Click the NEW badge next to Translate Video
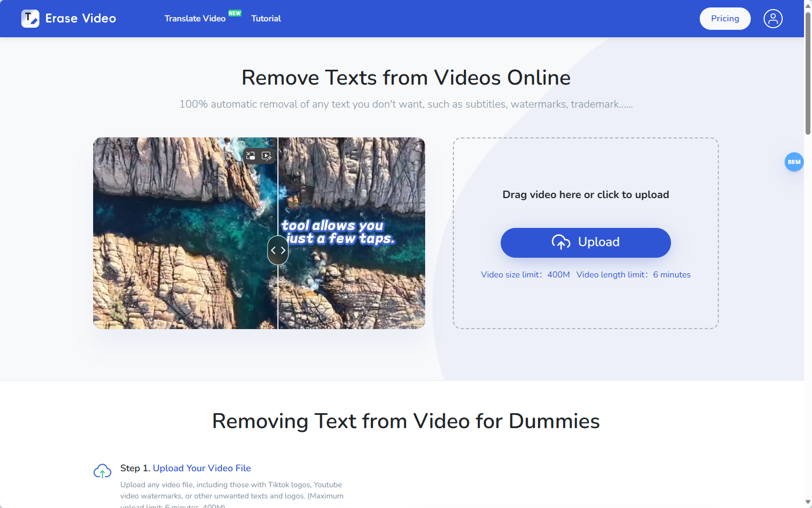This screenshot has width=812, height=508. click(235, 13)
